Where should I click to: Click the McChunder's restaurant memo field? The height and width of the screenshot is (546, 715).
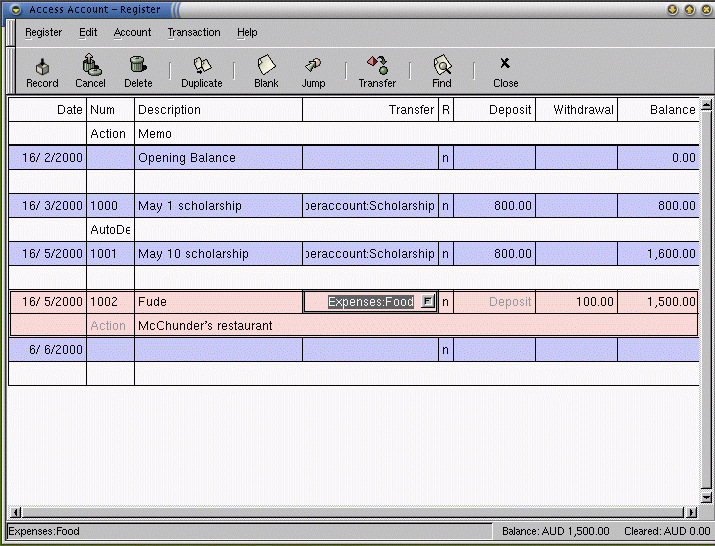205,325
